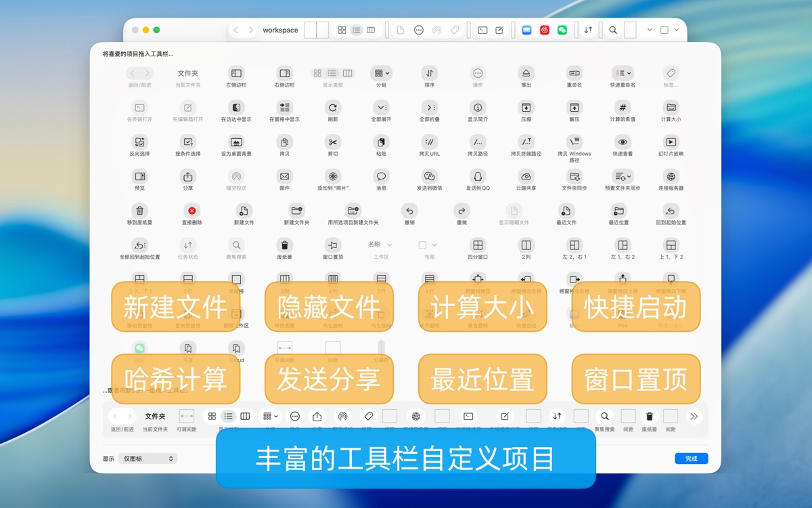This screenshot has height=508, width=812.
Task: Toggle the 右侧边栏 right sidebar item
Action: point(284,73)
